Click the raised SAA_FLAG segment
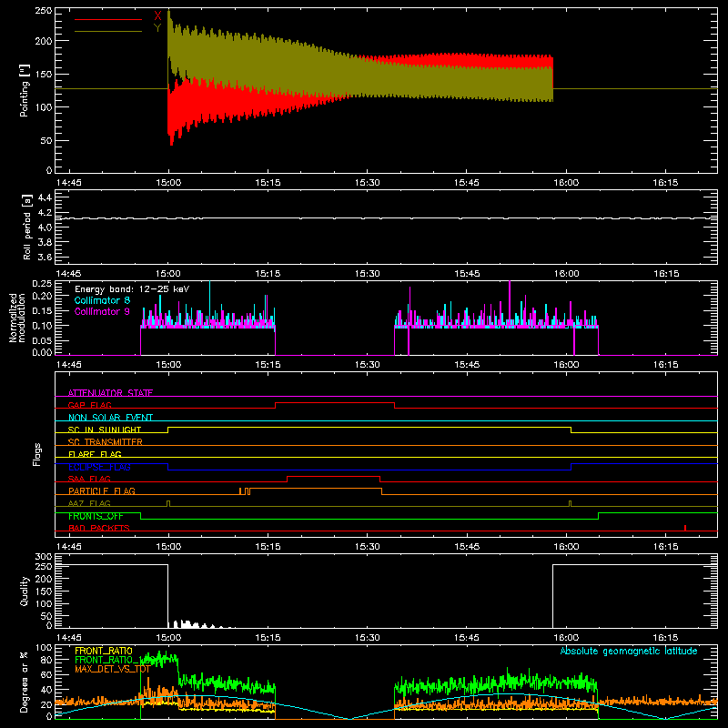This screenshot has height=728, width=728. pos(333,477)
